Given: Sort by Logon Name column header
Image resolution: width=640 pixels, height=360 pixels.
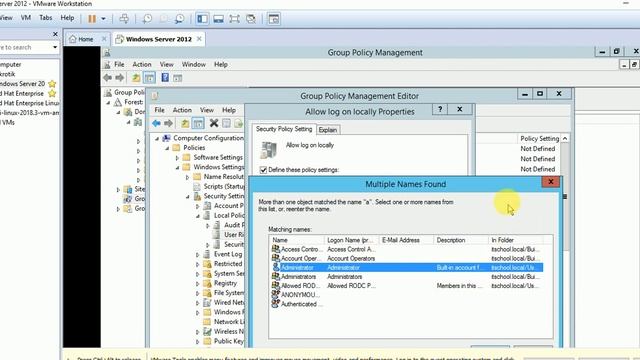Looking at the screenshot, I should tap(352, 240).
